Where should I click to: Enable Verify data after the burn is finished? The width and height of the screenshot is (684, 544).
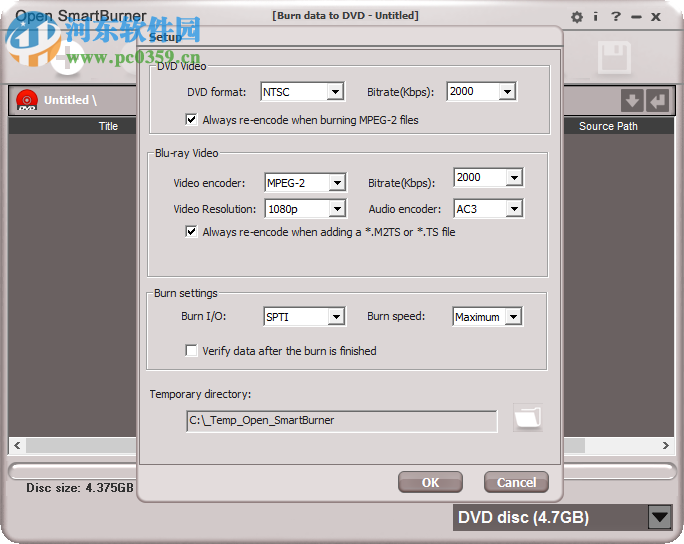(x=191, y=350)
